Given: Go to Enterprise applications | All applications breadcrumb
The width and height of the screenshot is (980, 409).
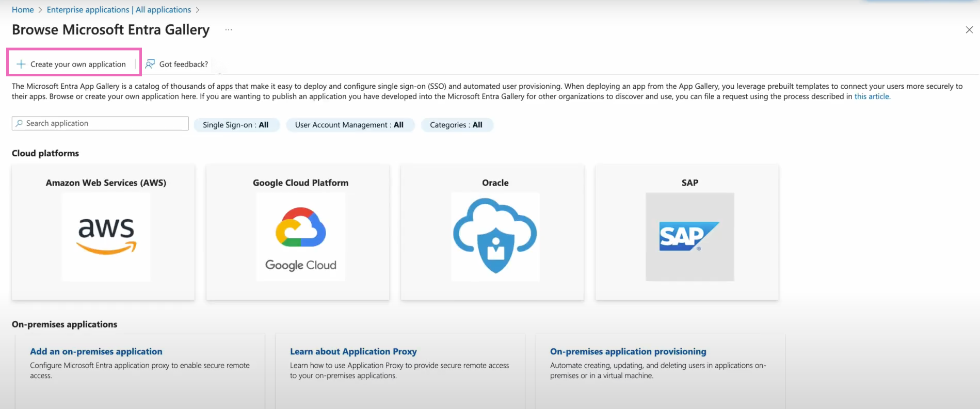Looking at the screenshot, I should (119, 10).
